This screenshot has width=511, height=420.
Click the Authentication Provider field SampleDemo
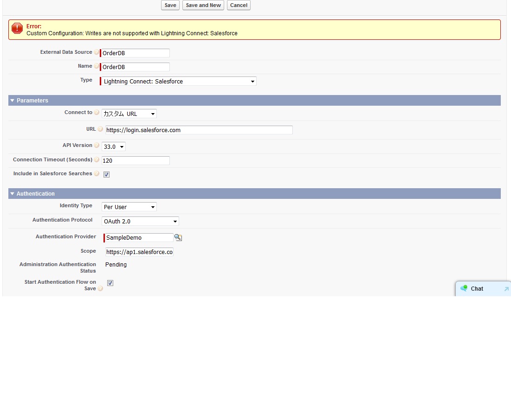pos(139,238)
